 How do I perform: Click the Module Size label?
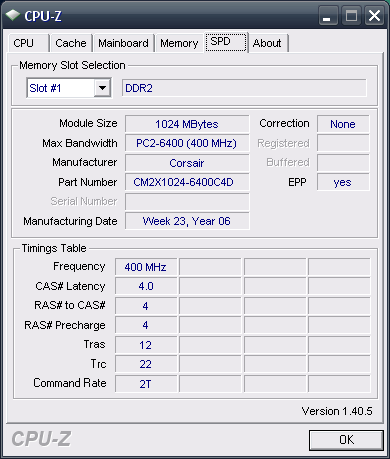[88, 123]
